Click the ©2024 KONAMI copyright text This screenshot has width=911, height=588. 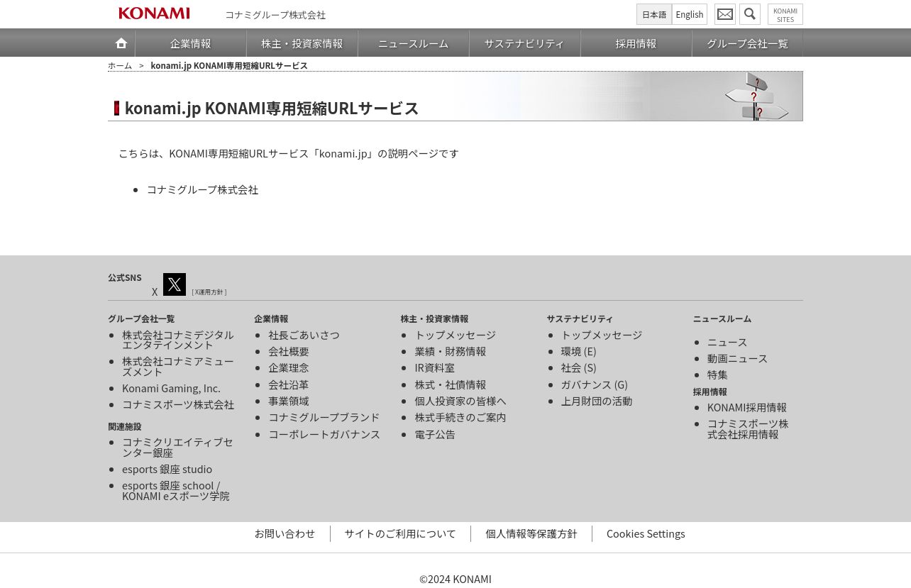(x=455, y=579)
